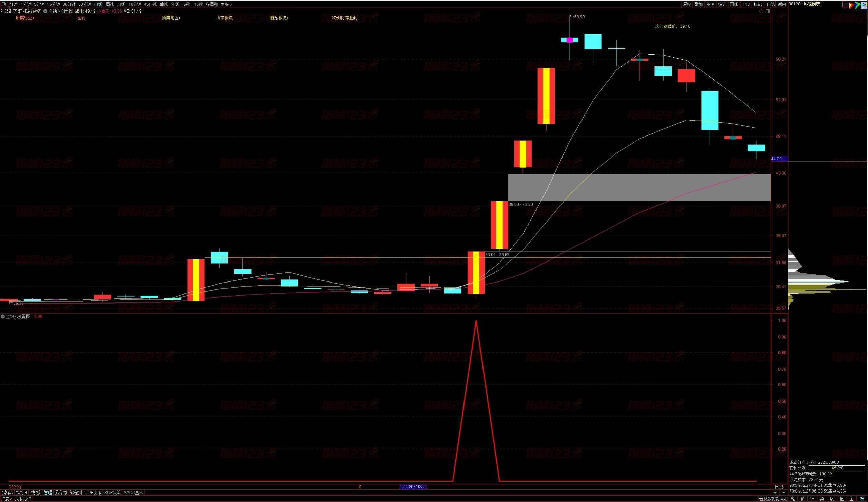The width and height of the screenshot is (868, 502).
Task: Switch side panel to 联 view
Action: [832, 499]
